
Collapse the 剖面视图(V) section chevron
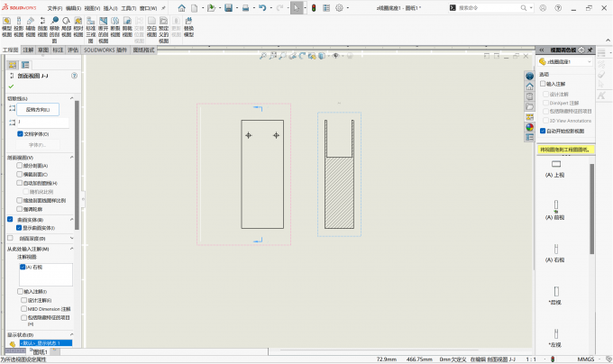pyautogui.click(x=71, y=158)
